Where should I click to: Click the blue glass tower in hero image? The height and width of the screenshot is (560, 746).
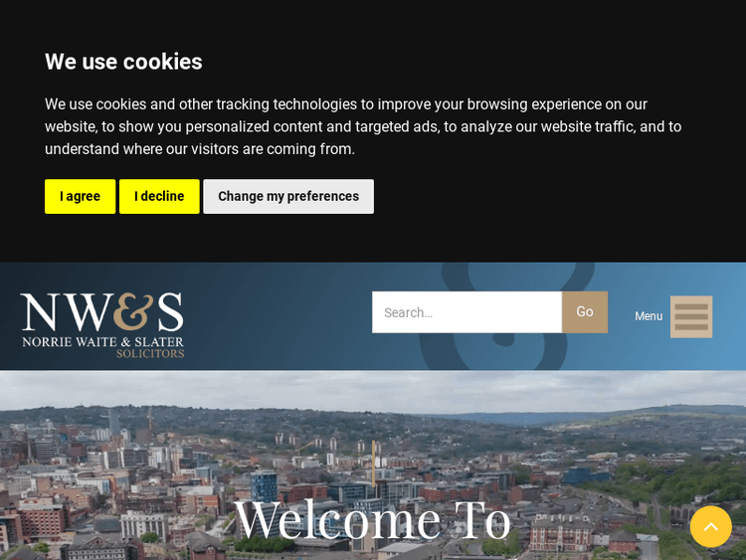(x=264, y=486)
